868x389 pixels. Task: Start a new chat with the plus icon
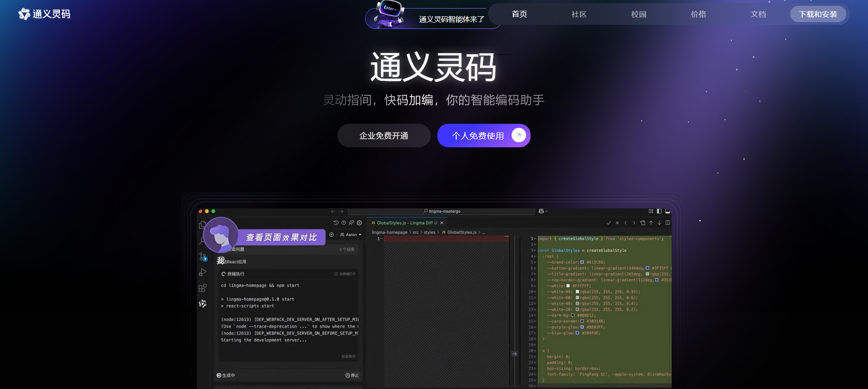[332, 234]
